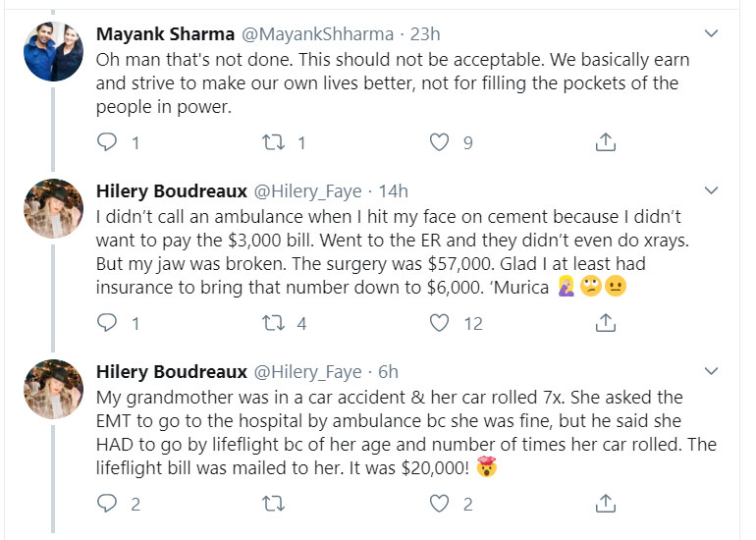756x540 pixels.
Task: Open options menu for Mayank Sharma's tweet
Action: (712, 32)
